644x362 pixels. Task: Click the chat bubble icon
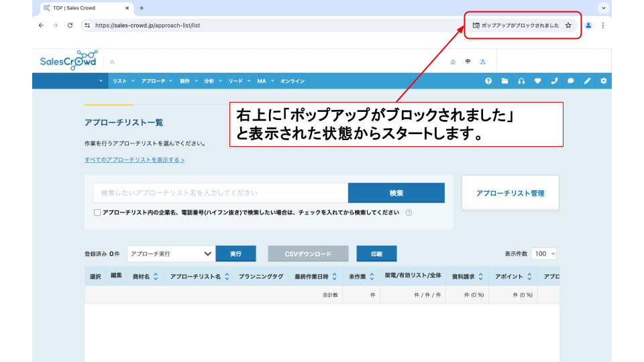(x=571, y=81)
